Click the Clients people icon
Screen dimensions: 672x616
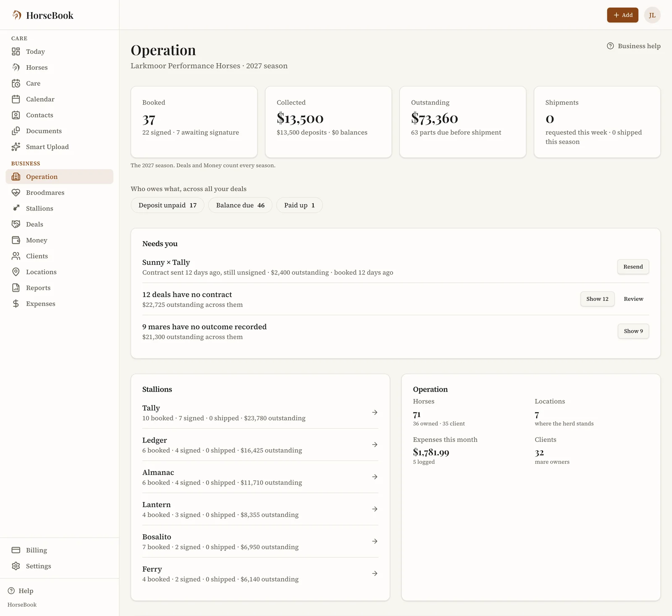[16, 256]
